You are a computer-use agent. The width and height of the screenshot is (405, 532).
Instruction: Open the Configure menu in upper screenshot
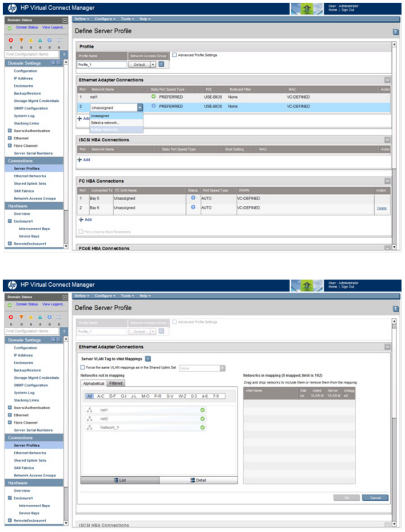click(x=105, y=19)
